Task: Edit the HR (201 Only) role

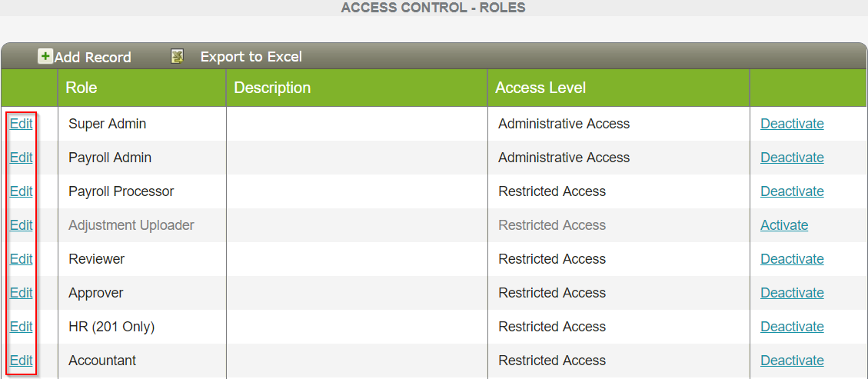Action: (21, 327)
